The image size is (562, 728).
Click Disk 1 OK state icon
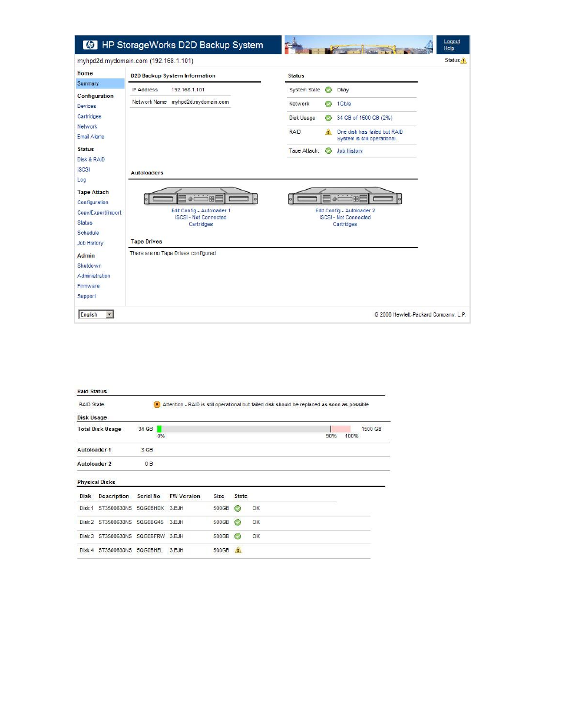coord(238,508)
